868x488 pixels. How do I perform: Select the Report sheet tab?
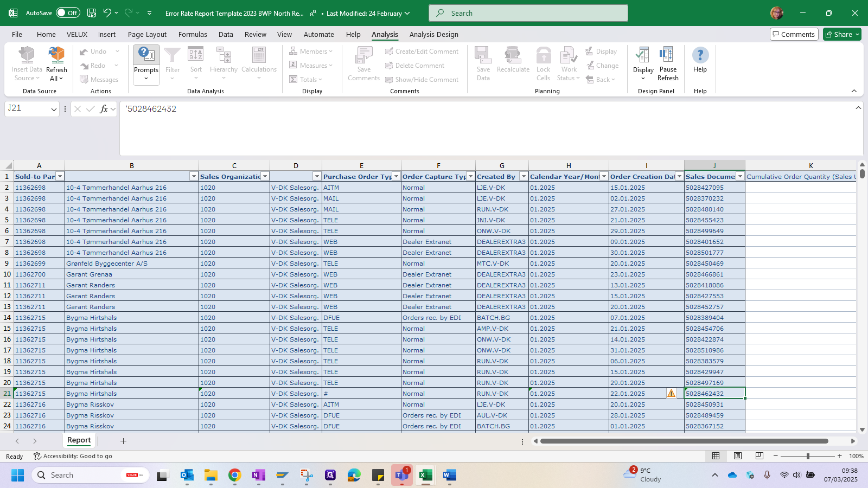point(79,440)
